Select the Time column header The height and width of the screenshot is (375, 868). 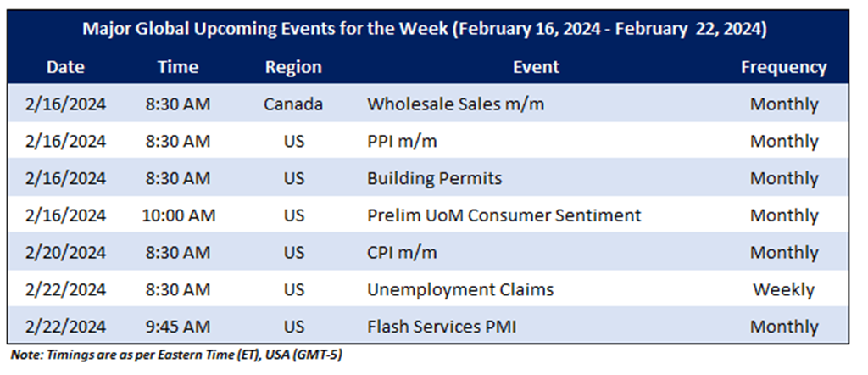[178, 67]
